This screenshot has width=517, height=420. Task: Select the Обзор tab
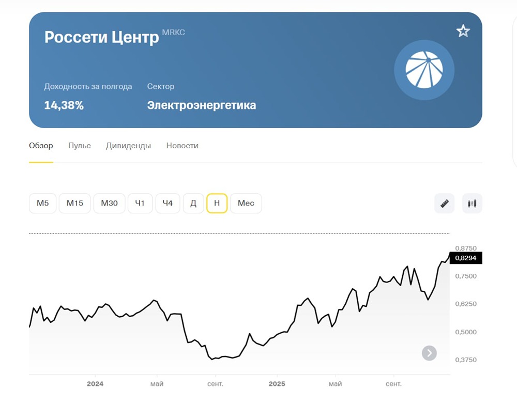pyautogui.click(x=41, y=146)
